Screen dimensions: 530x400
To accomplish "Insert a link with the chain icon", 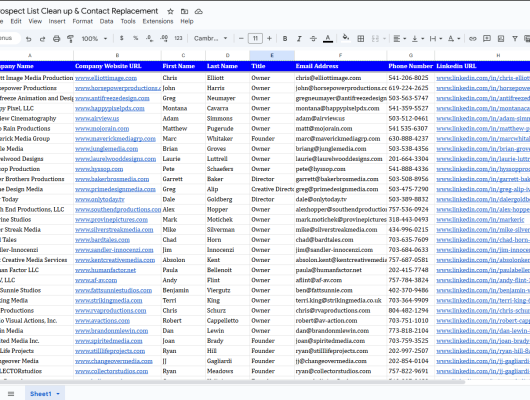I will click(x=473, y=39).
